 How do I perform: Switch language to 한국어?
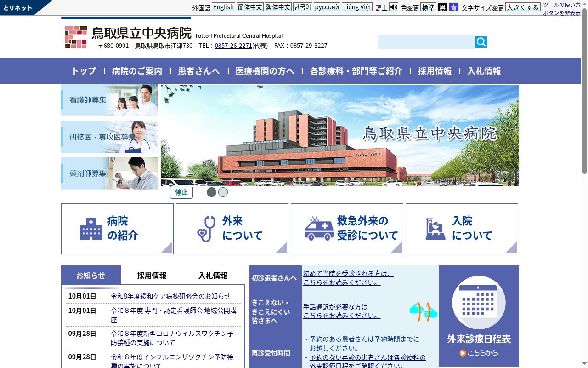(303, 7)
